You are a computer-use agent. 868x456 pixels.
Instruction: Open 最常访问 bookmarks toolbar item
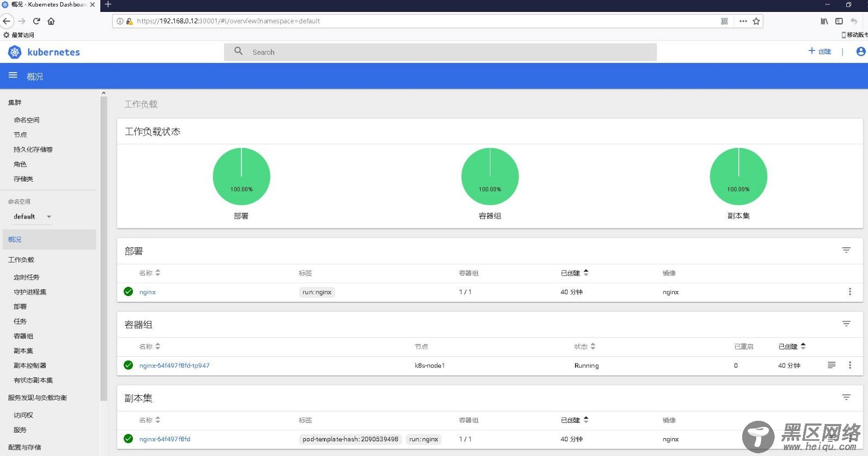19,35
